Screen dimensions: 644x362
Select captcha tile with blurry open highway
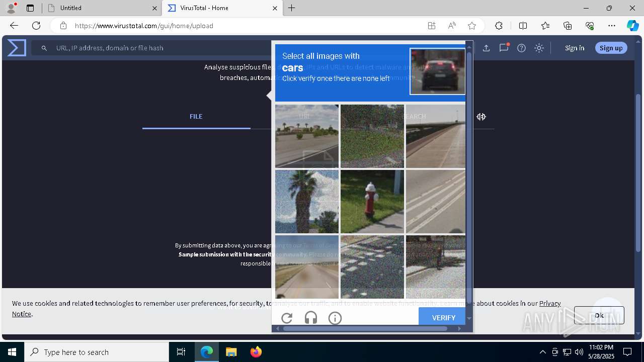307,267
